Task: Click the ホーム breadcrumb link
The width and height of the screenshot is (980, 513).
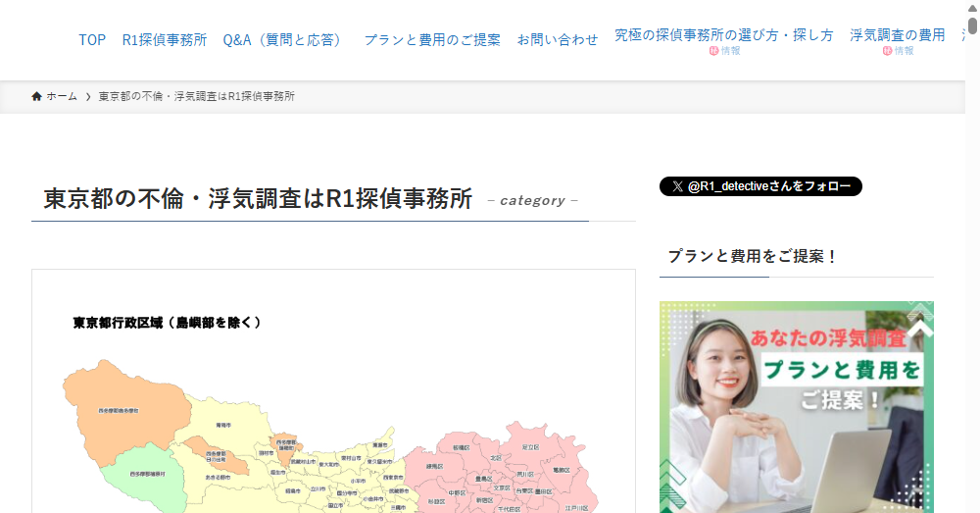Action: tap(62, 96)
